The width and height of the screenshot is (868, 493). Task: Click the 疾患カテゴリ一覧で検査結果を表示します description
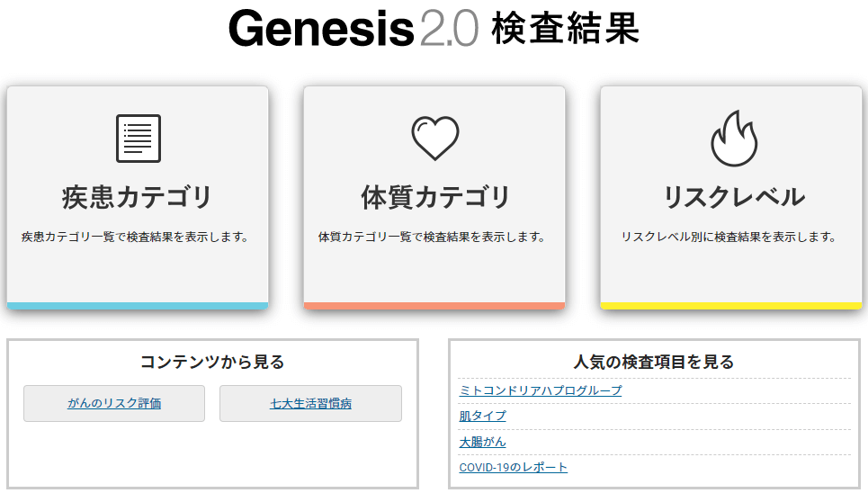[x=135, y=238]
